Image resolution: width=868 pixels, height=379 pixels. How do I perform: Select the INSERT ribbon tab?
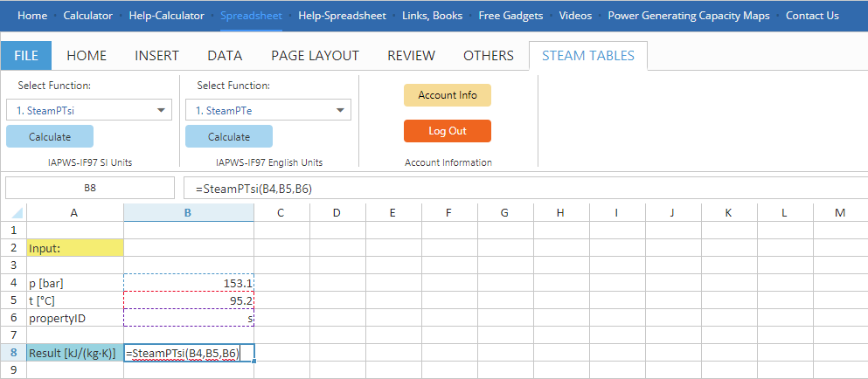point(156,55)
